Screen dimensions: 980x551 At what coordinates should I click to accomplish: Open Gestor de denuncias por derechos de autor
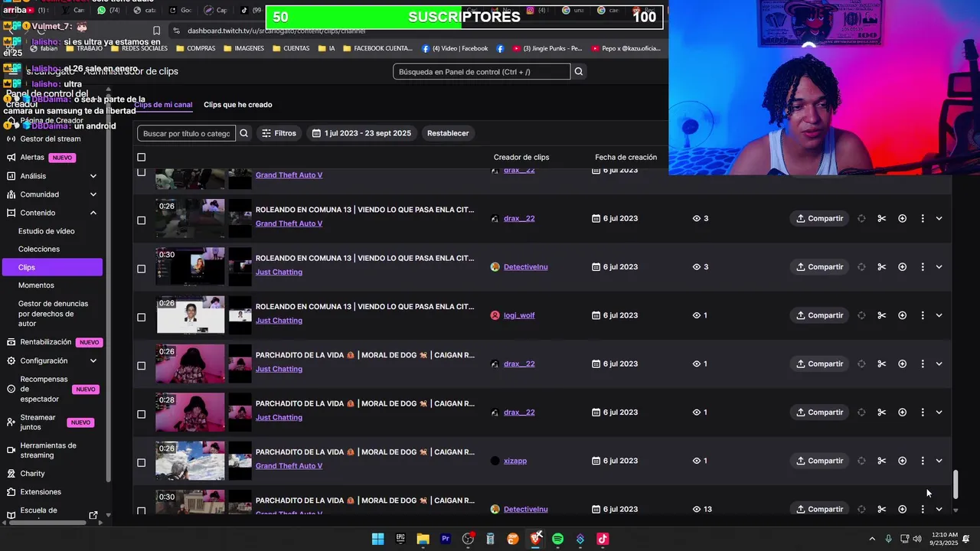tap(53, 314)
